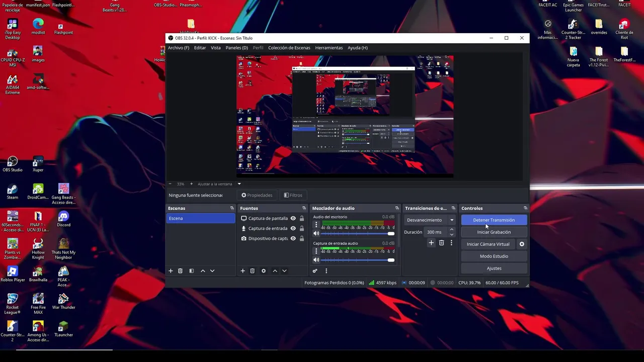
Task: Start virtual camera with Iniciar Cámara Virtual
Action: (488, 244)
